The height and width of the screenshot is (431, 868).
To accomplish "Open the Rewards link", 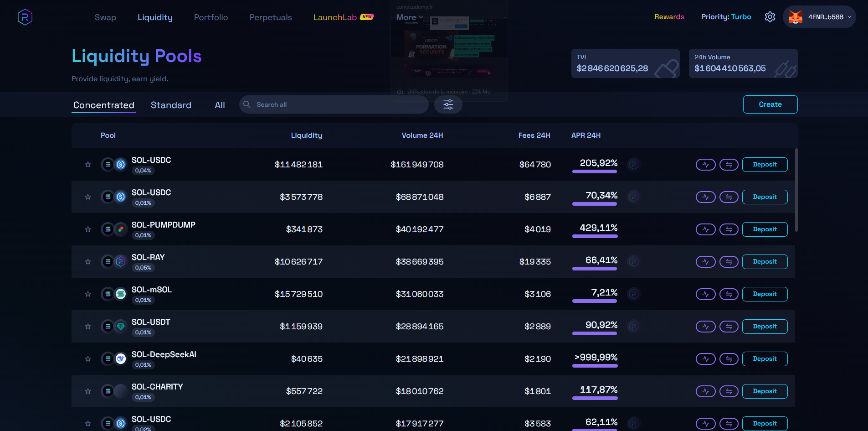I will 669,17.
